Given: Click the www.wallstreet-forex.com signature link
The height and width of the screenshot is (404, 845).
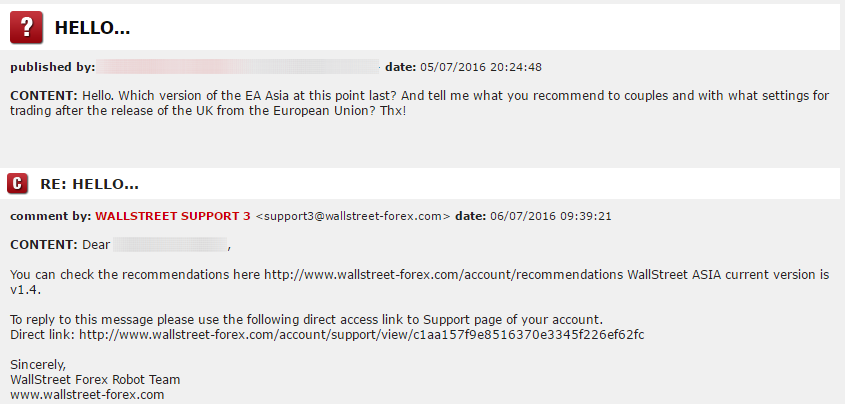Looking at the screenshot, I should (x=87, y=395).
